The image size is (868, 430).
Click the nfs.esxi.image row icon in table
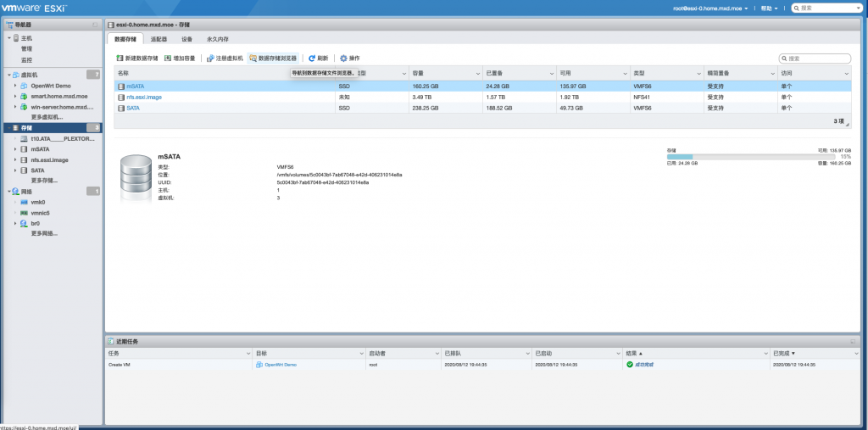point(121,97)
